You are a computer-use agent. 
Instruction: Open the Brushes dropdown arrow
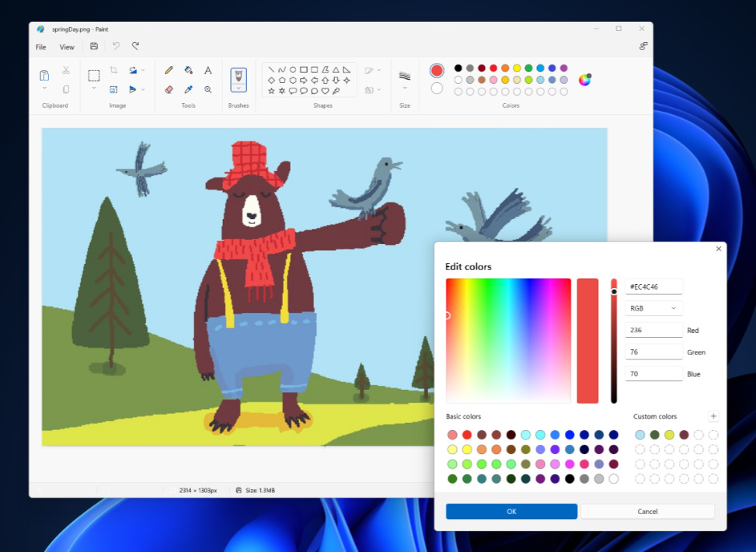[239, 89]
